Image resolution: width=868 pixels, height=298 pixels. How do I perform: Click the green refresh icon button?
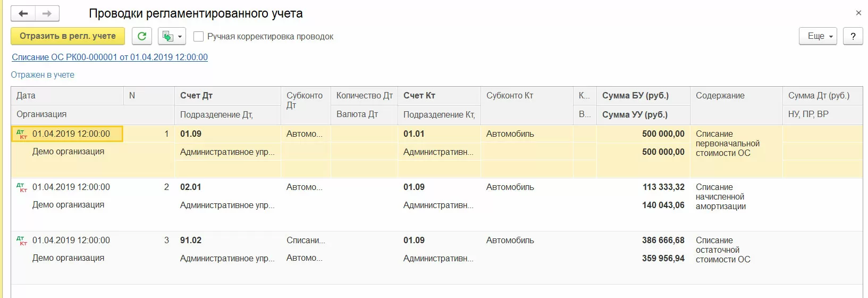coord(142,36)
